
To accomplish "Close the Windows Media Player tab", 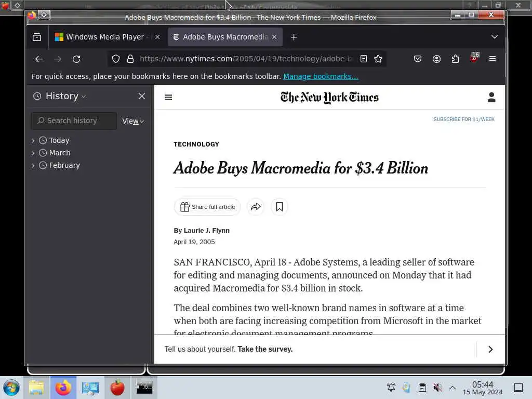I will (157, 37).
